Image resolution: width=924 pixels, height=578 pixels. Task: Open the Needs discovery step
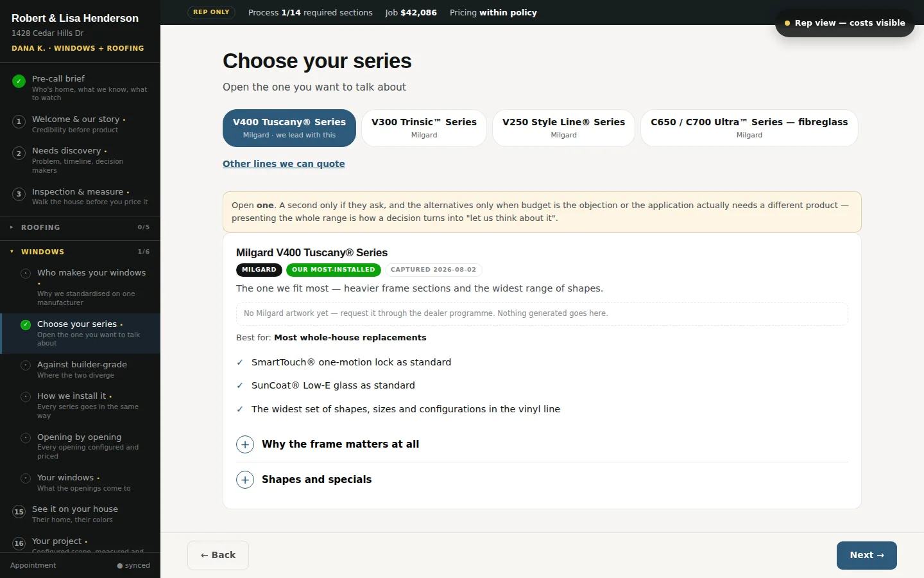point(80,160)
